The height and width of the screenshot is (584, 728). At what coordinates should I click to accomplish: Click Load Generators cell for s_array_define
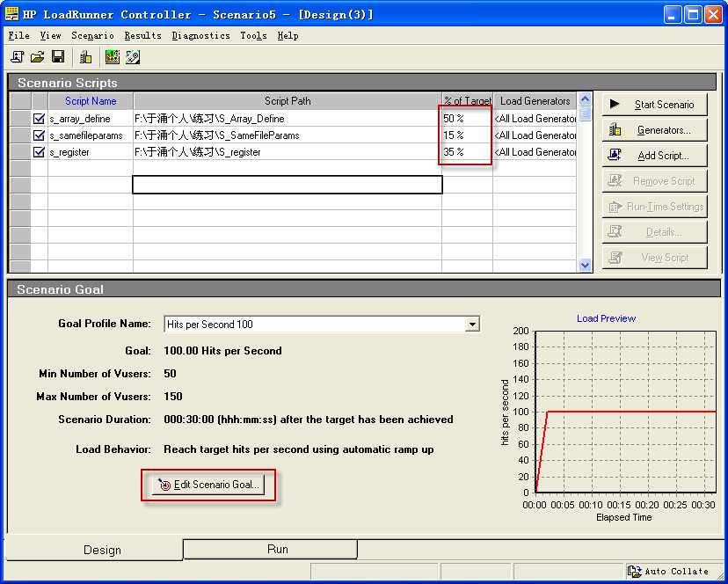click(535, 119)
